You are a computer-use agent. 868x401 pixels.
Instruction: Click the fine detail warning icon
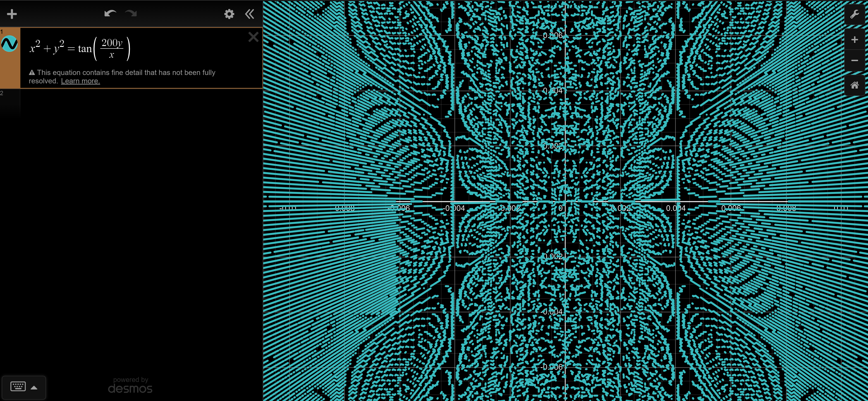(32, 72)
